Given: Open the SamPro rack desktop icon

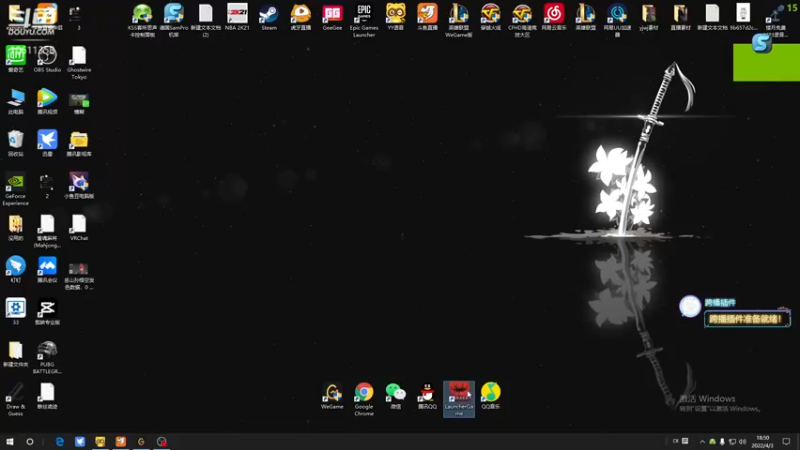Looking at the screenshot, I should pyautogui.click(x=174, y=20).
